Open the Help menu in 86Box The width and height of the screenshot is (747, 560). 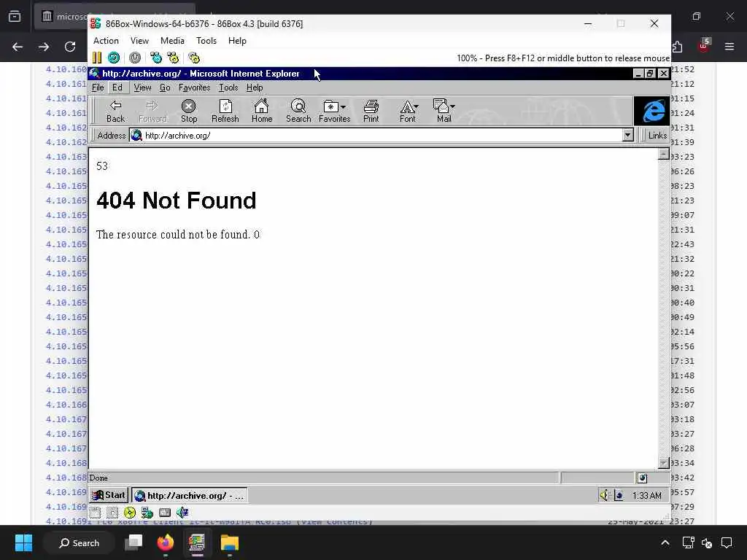coord(237,41)
